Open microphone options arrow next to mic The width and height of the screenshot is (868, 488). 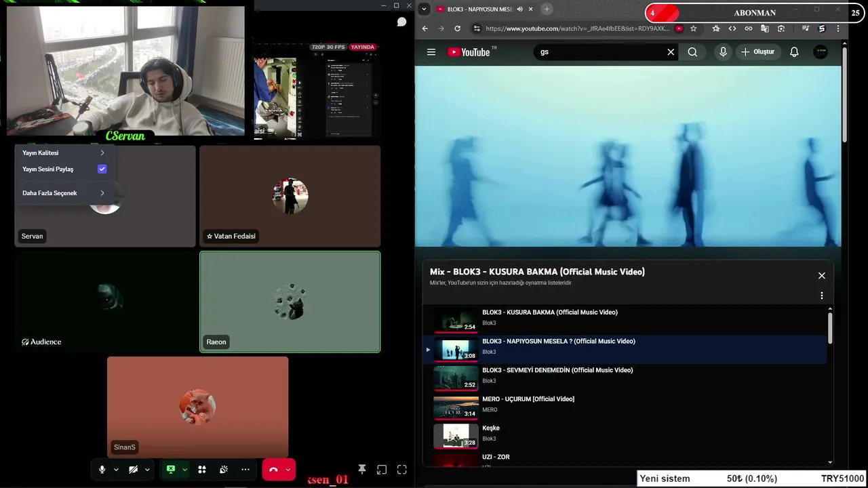point(116,470)
